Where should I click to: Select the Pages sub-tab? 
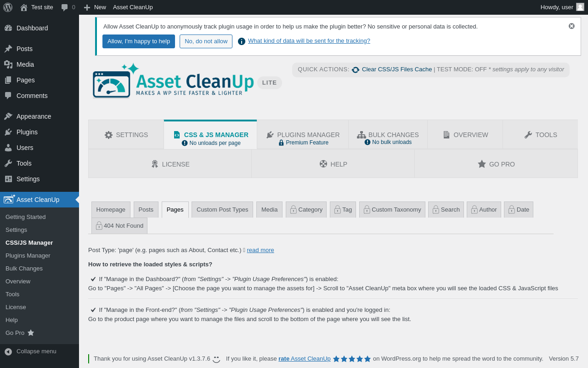point(175,210)
